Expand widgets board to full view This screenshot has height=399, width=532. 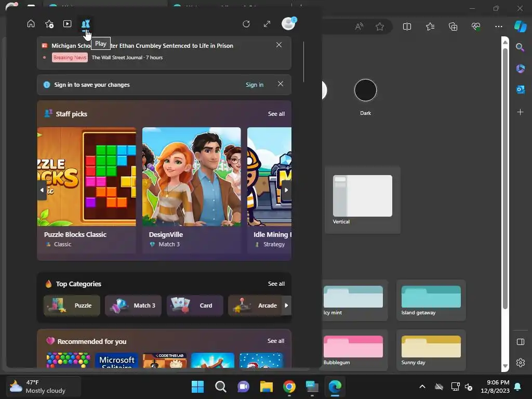tap(267, 24)
